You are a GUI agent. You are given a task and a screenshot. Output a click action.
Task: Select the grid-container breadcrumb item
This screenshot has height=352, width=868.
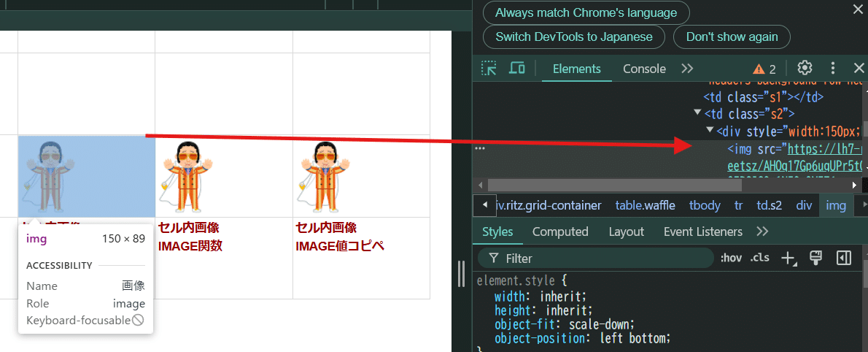549,206
